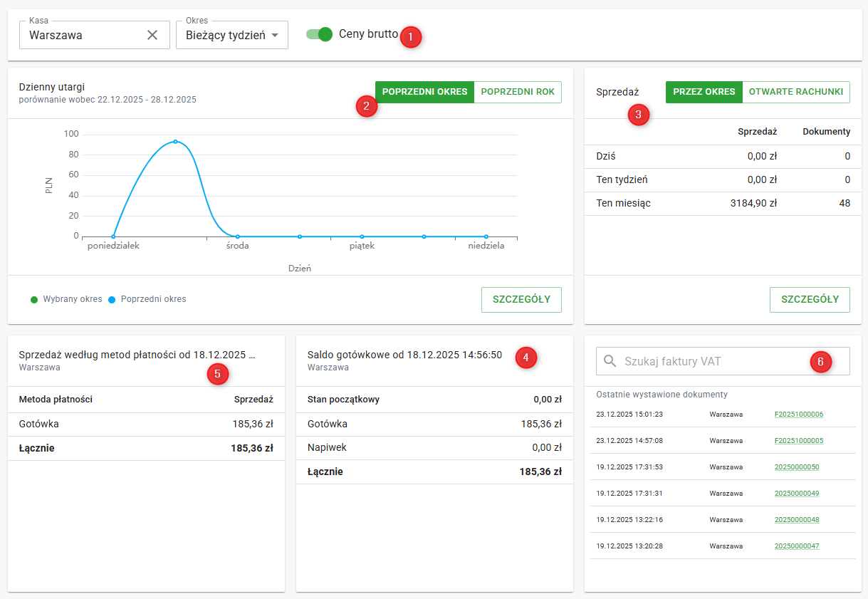The height and width of the screenshot is (599, 868).
Task: Open the Kasa register combo box
Action: (x=84, y=35)
